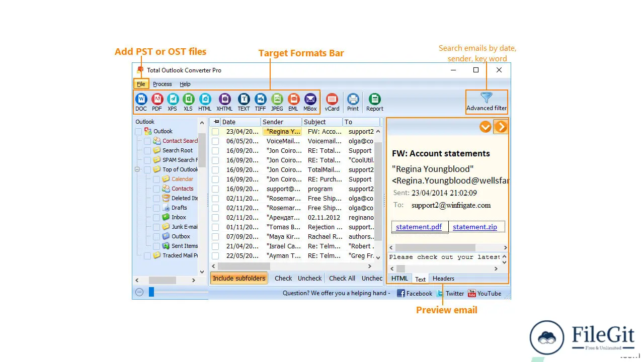Open the Process menu

pos(163,84)
